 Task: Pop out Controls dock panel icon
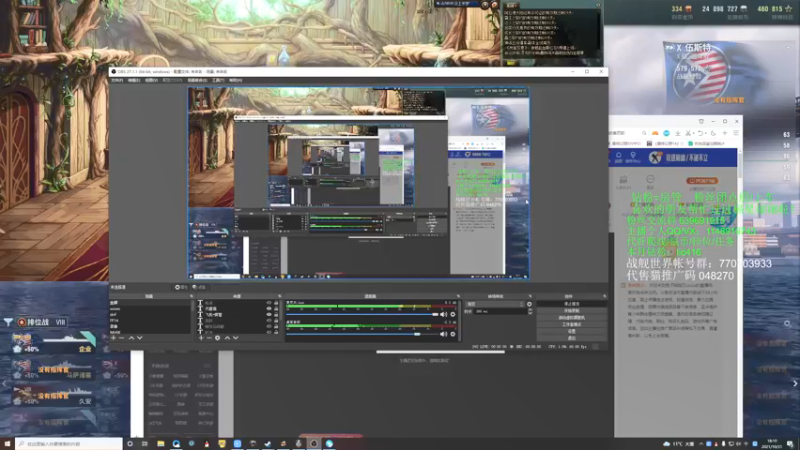[x=605, y=296]
